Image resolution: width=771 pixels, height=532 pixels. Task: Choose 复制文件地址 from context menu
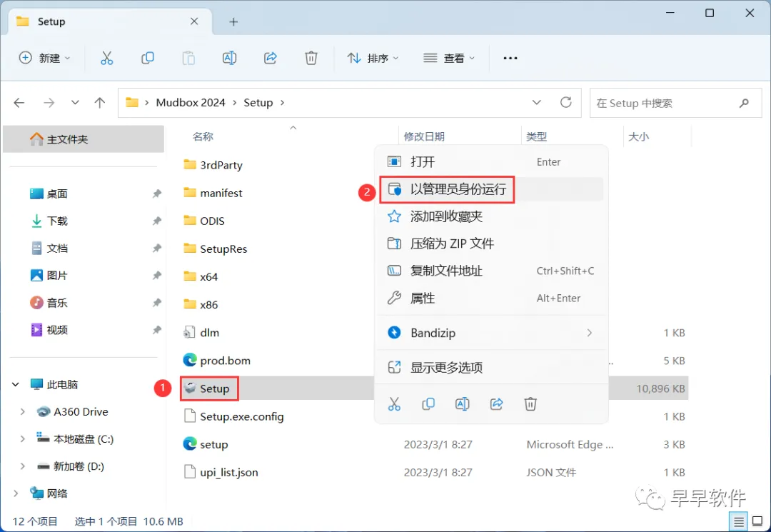click(x=492, y=271)
